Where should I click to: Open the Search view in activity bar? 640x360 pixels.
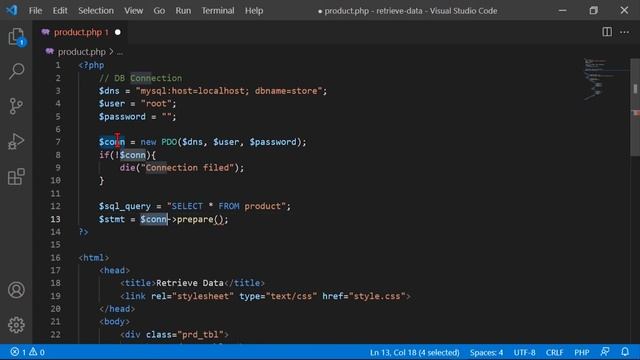pyautogui.click(x=16, y=71)
